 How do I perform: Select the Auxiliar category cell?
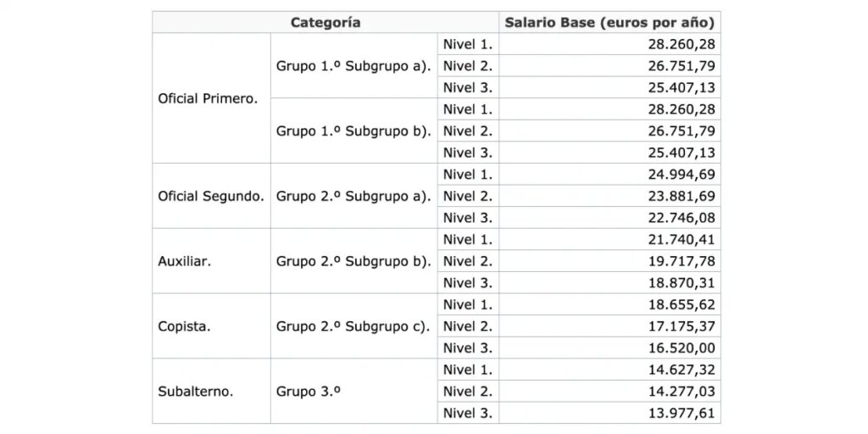coord(185,261)
